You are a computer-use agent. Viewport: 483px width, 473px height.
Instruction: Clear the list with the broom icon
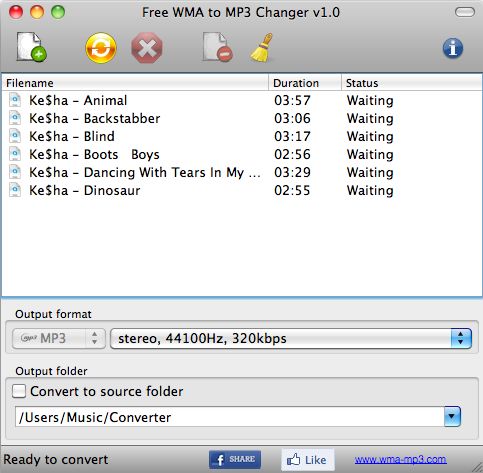[x=262, y=47]
